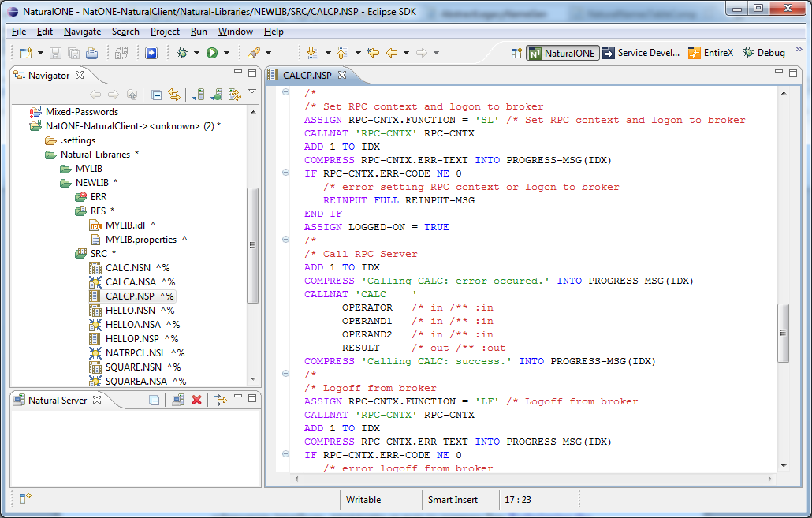Collapse All in Natural Server view
The height and width of the screenshot is (518, 812).
click(154, 401)
